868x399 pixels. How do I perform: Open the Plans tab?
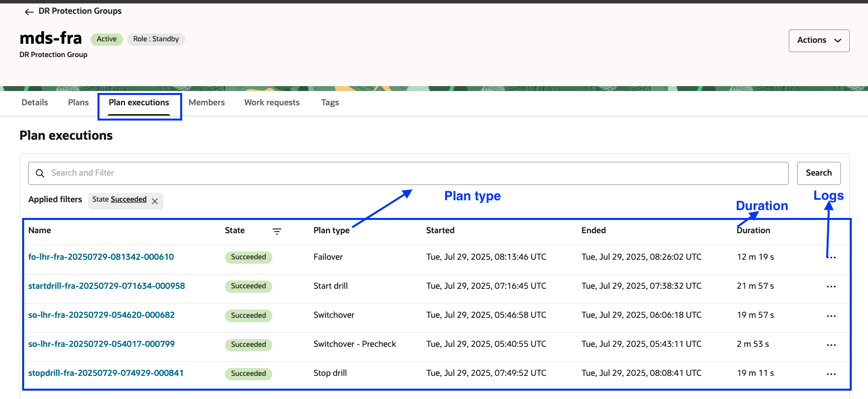click(x=78, y=102)
